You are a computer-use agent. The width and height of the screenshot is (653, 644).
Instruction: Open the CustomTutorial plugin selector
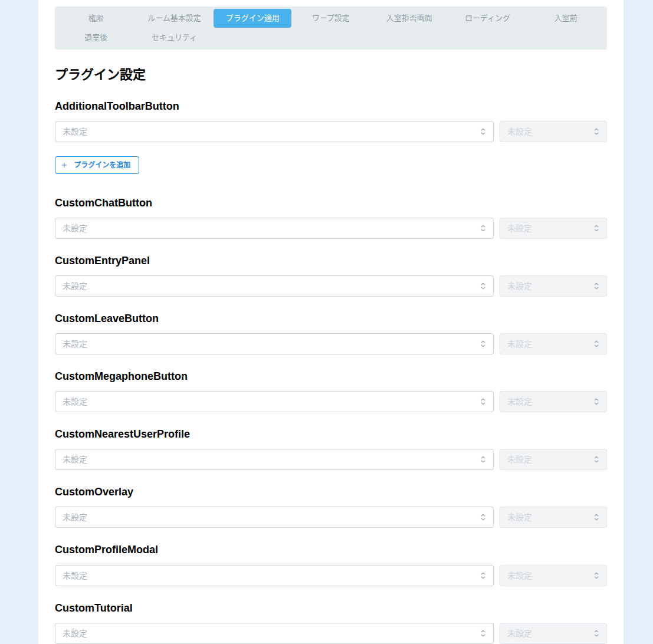point(274,633)
